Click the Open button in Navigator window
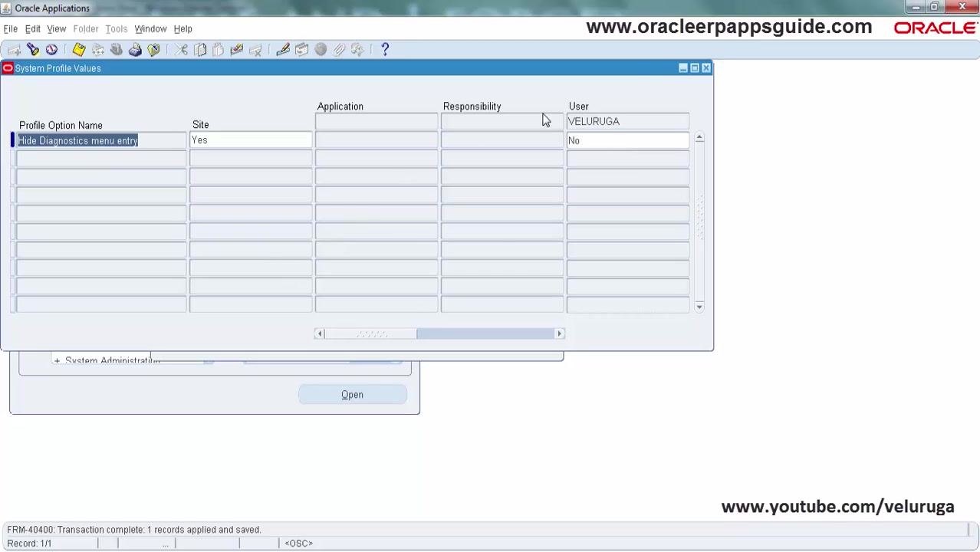 (353, 395)
